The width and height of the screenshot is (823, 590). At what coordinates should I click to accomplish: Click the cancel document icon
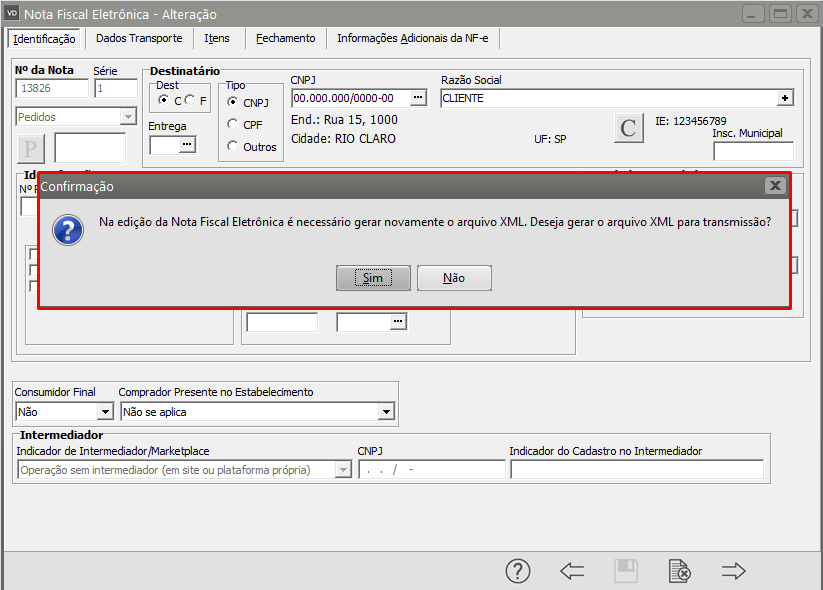679,571
